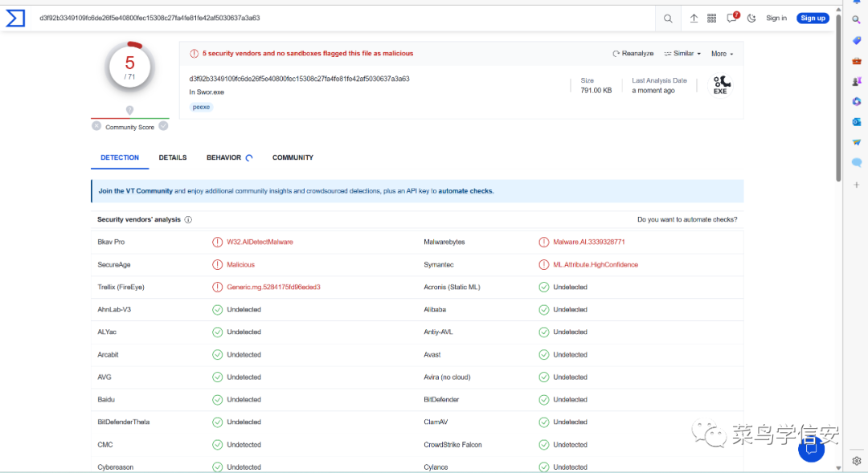The image size is (868, 473).
Task: Click Join the VT Community link
Action: pyautogui.click(x=136, y=191)
